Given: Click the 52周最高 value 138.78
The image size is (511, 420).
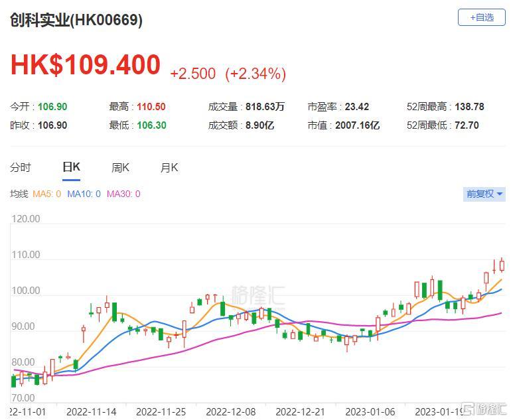Looking at the screenshot, I should point(469,107).
